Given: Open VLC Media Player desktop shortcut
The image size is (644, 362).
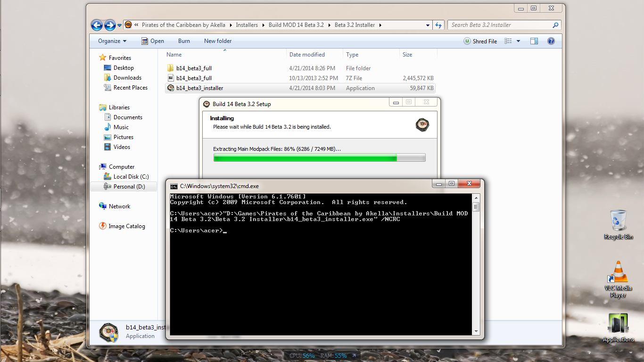Looking at the screenshot, I should [618, 279].
